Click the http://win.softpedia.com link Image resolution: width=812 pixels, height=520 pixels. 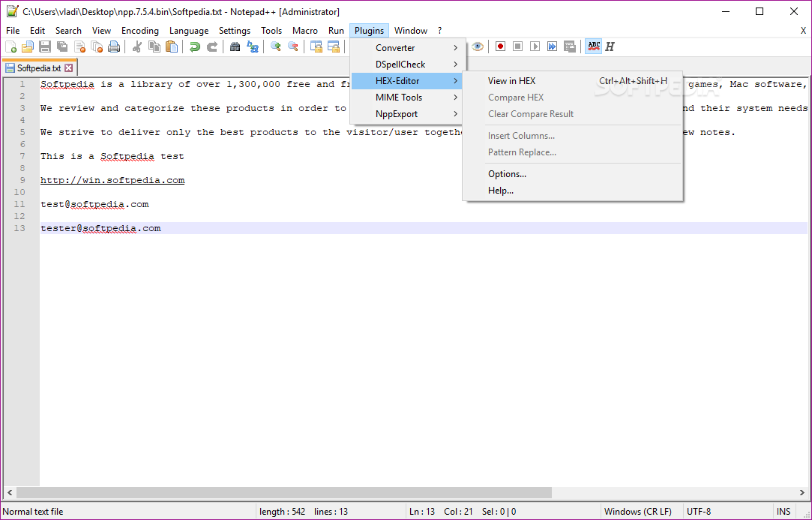[x=112, y=180]
